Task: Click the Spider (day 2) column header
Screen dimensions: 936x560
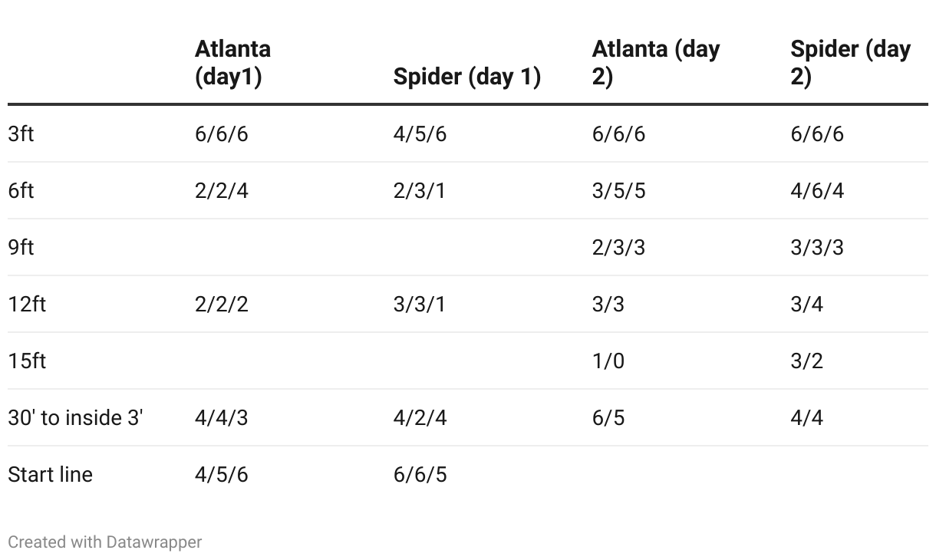Action: pos(851,62)
